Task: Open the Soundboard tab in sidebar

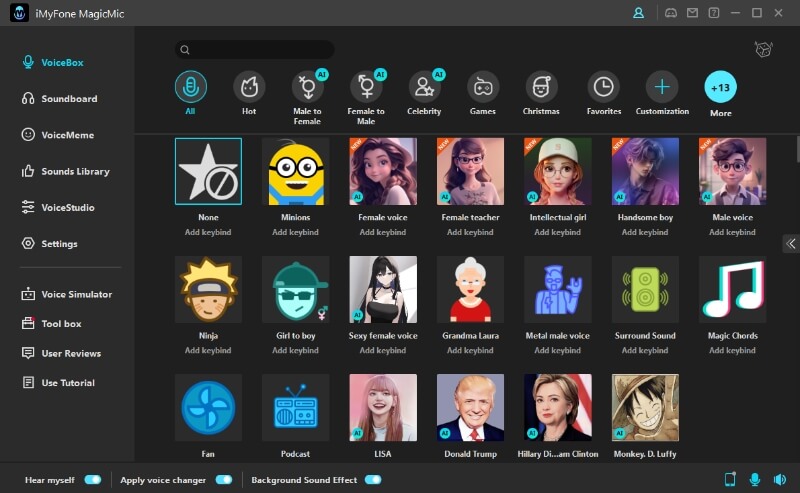Action: click(69, 99)
